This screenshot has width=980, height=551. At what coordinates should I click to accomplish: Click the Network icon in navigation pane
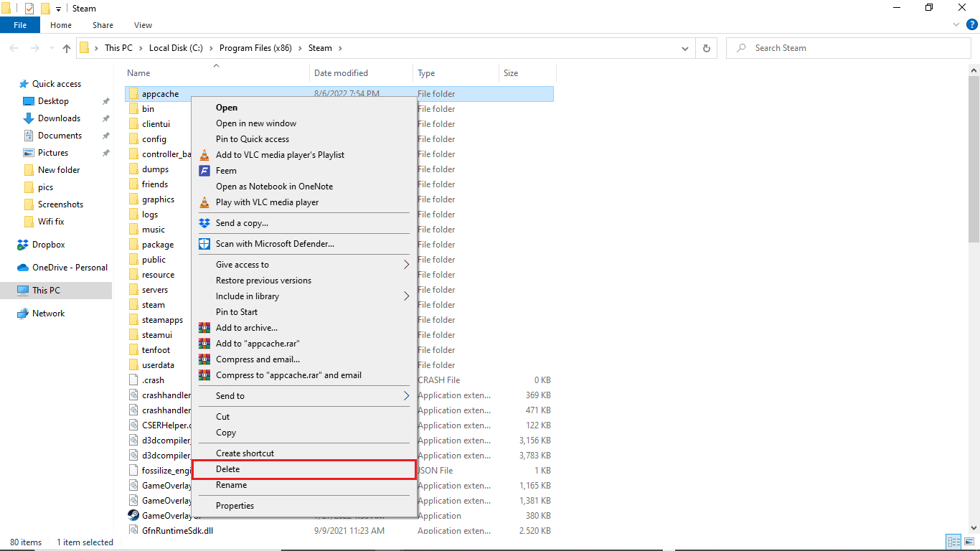pyautogui.click(x=23, y=314)
